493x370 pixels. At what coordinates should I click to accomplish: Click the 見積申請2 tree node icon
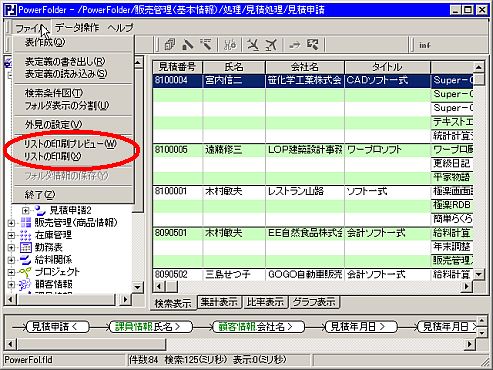[40, 210]
